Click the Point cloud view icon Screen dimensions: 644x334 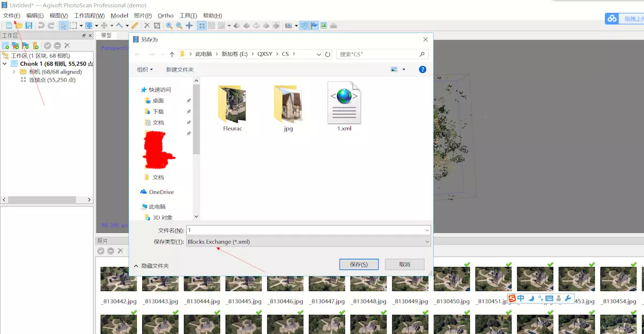tap(202, 26)
